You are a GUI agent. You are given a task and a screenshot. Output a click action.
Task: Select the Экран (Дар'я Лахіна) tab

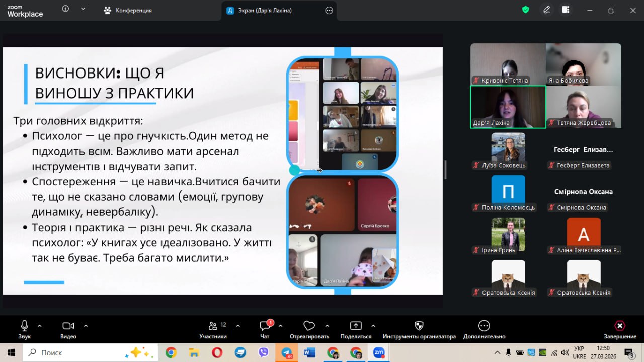click(272, 10)
